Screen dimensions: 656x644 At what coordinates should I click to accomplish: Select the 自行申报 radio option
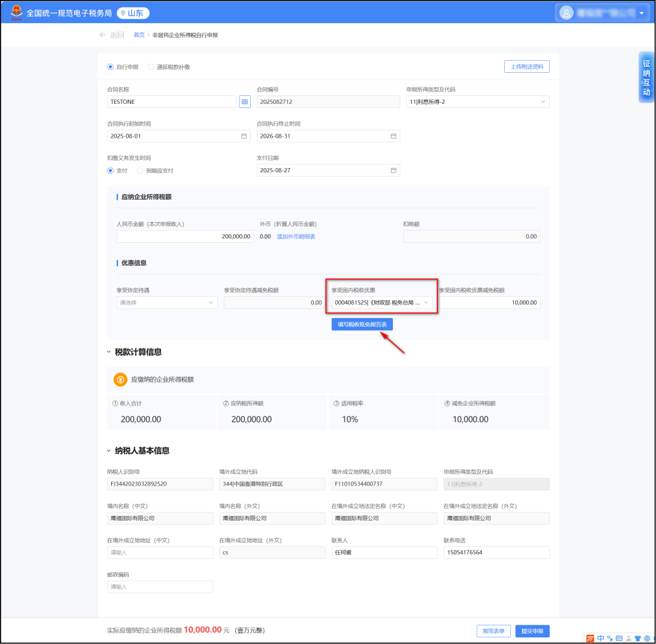pyautogui.click(x=111, y=67)
